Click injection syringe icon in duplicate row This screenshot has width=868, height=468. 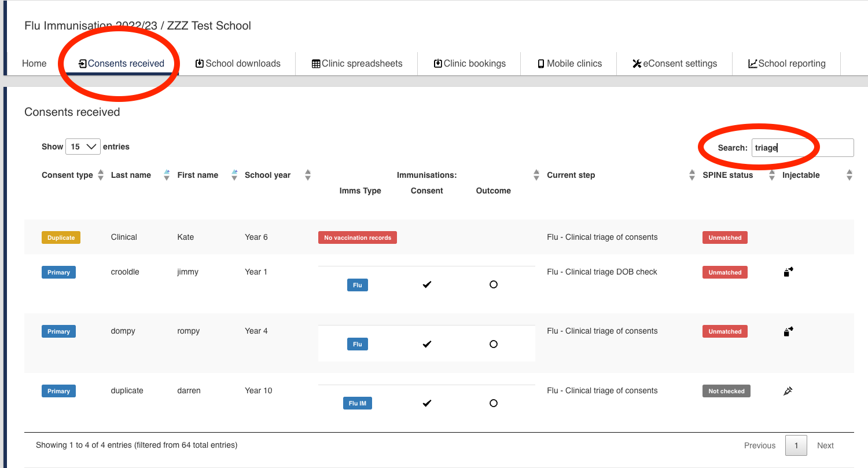point(788,391)
